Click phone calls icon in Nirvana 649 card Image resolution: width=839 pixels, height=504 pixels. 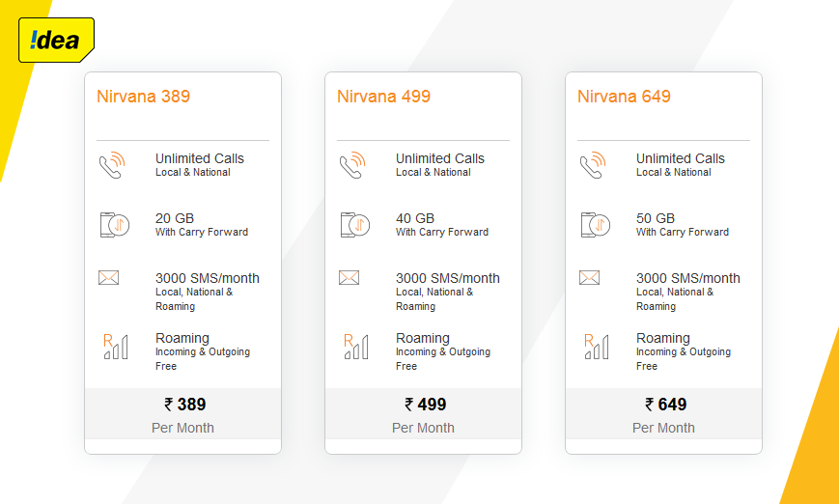click(593, 165)
